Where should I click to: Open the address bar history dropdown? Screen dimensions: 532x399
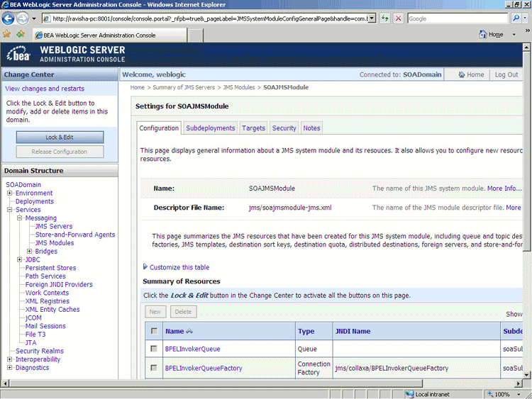coord(372,18)
